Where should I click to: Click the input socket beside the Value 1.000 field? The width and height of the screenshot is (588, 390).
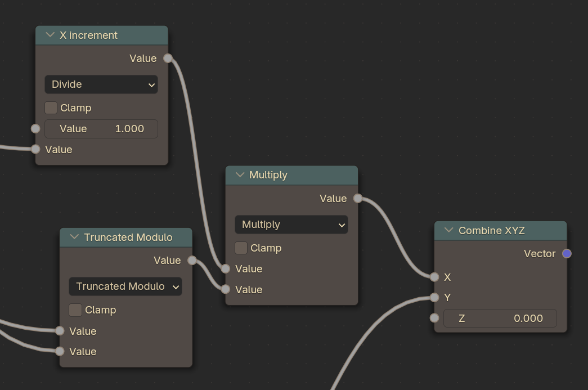coord(35,128)
